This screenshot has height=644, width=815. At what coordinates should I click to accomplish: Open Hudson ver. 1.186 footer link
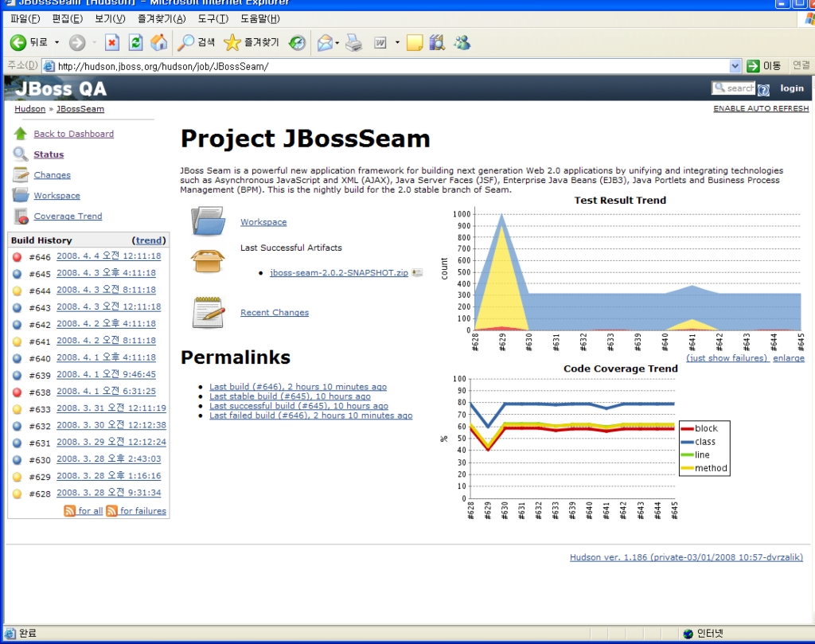[686, 557]
